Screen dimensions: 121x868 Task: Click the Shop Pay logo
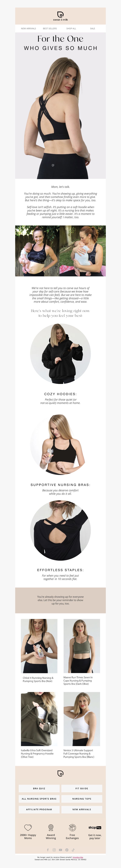pyautogui.click(x=95, y=827)
